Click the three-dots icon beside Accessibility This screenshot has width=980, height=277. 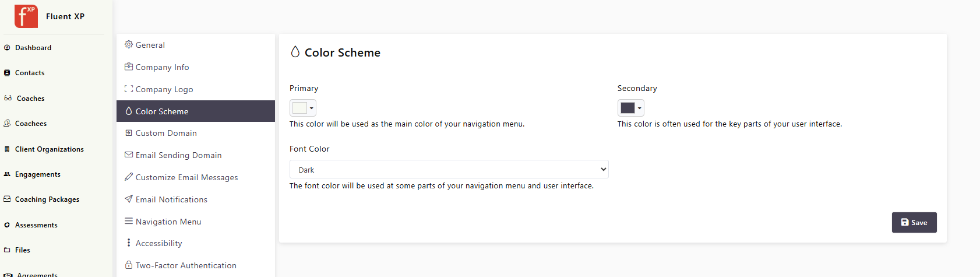coord(129,243)
